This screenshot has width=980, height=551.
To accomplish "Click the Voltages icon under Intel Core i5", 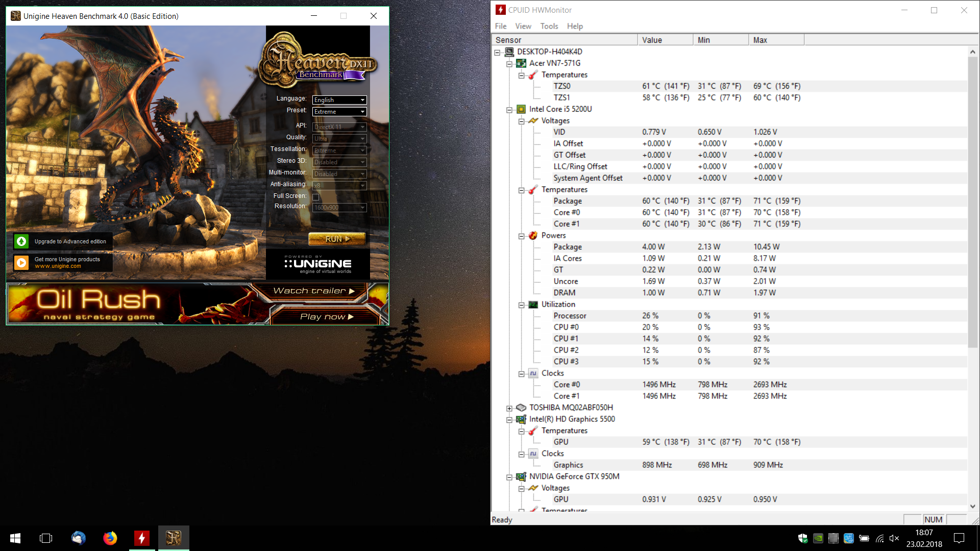I will (533, 121).
